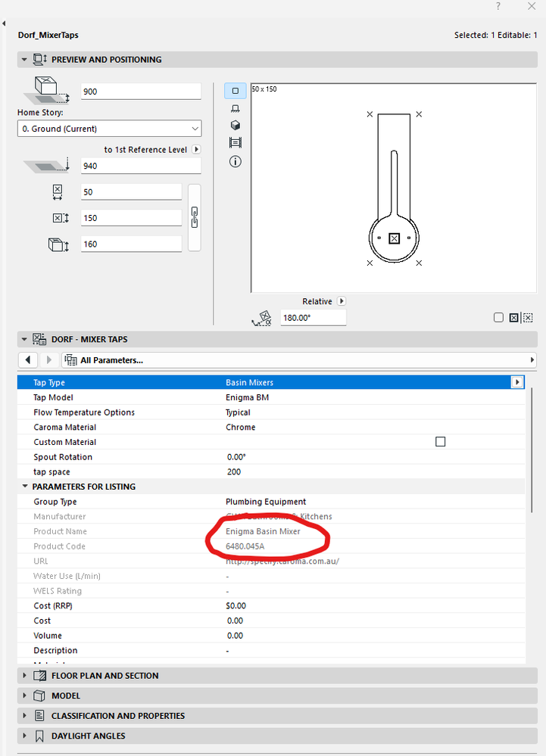Click the width field showing 50

coord(131,192)
